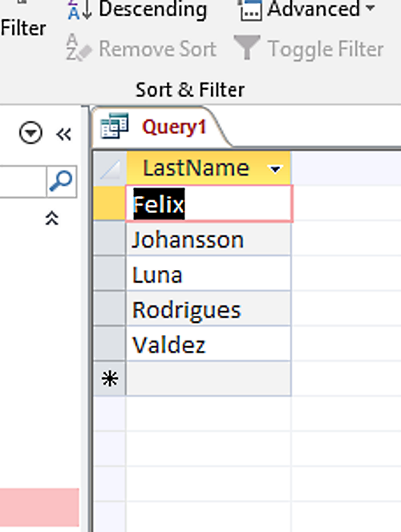This screenshot has height=532, width=401.
Task: Click the Luna cell
Action: click(x=209, y=274)
